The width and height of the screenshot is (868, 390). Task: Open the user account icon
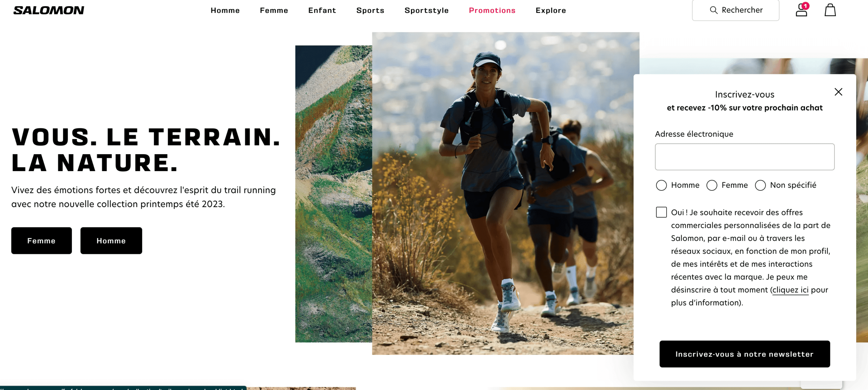[x=802, y=10]
